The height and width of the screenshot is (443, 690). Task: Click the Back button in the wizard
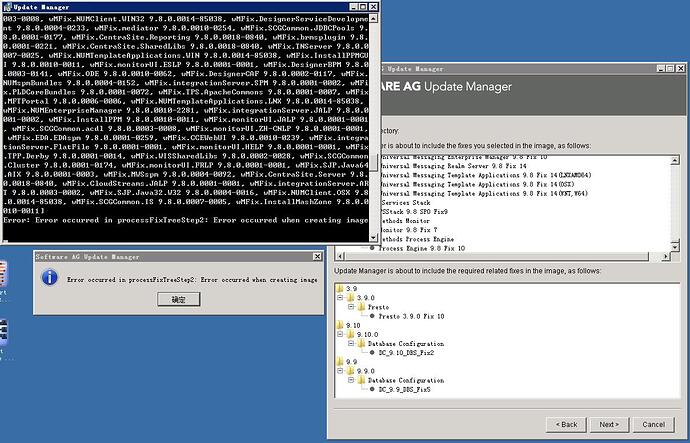click(x=566, y=425)
